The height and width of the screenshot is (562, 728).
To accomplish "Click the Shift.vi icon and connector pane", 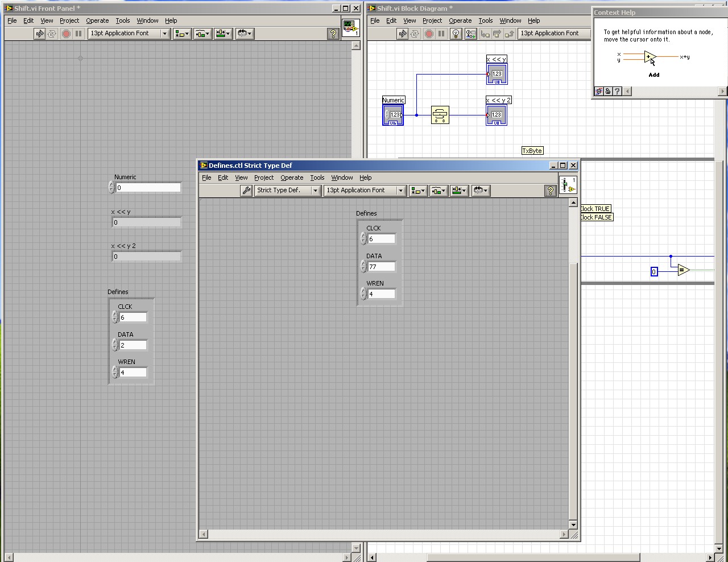I will [x=350, y=27].
